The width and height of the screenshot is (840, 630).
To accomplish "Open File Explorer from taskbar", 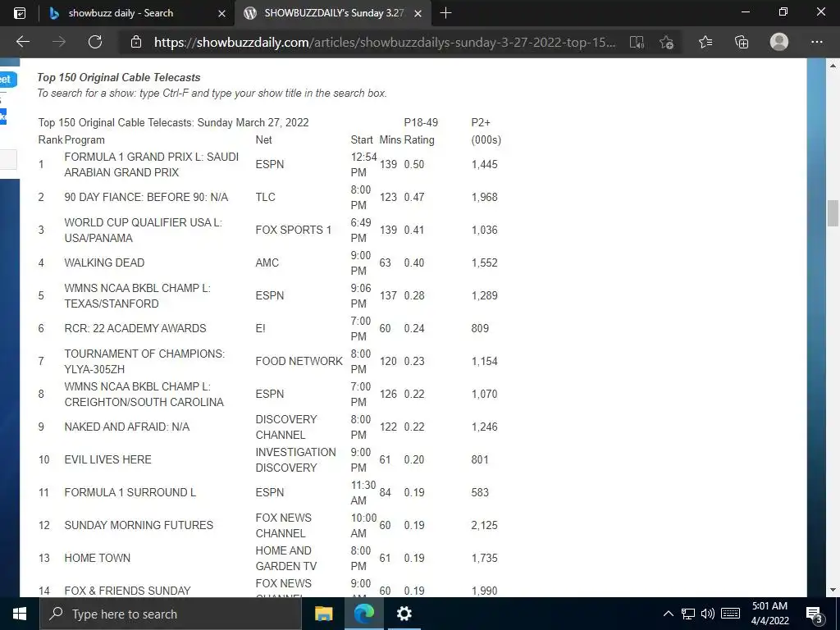I will (x=323, y=614).
